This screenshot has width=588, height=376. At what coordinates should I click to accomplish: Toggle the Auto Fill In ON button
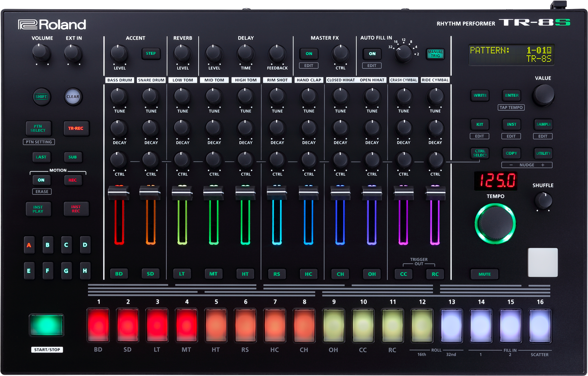click(x=372, y=54)
